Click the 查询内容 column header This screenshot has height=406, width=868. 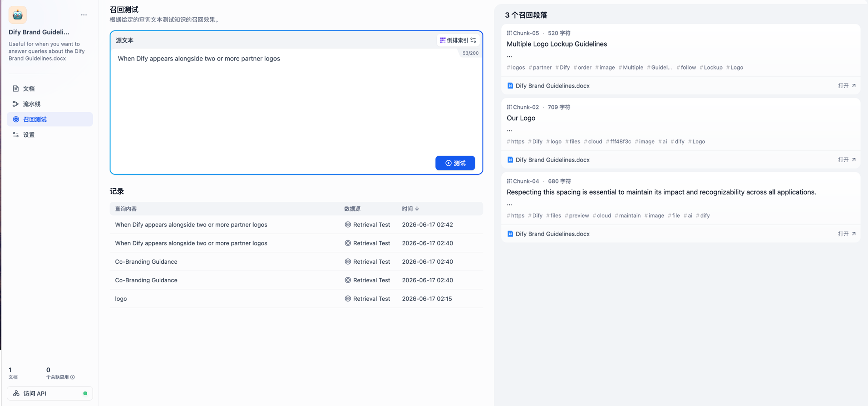tap(126, 209)
